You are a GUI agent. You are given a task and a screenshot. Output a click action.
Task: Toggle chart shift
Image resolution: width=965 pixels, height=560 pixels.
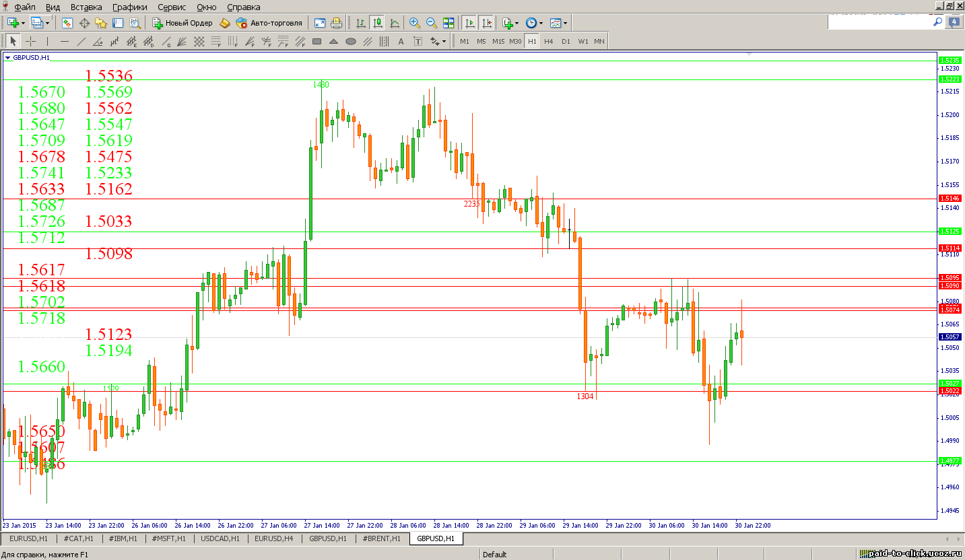[x=486, y=23]
